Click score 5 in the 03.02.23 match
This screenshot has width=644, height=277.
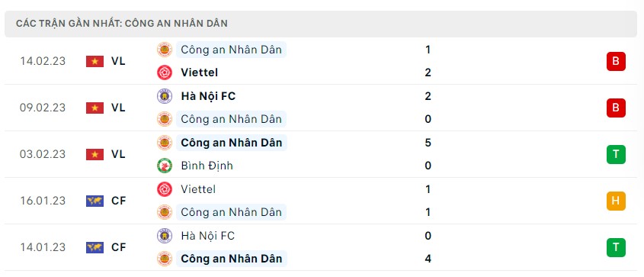tap(428, 143)
